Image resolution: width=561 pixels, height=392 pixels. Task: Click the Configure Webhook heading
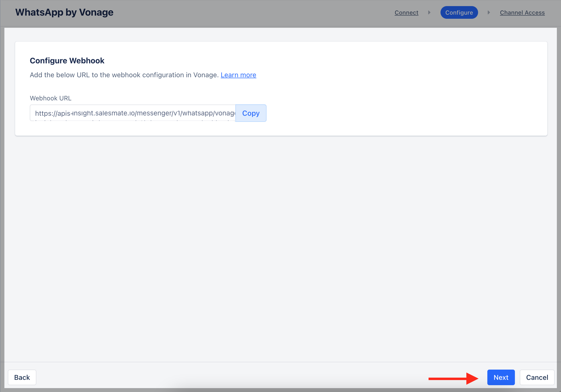pyautogui.click(x=67, y=60)
